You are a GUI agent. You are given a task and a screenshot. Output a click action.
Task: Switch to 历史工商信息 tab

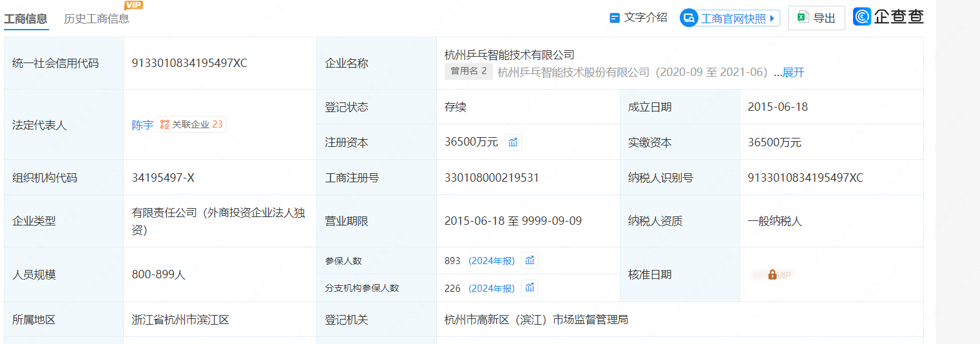coord(97,19)
